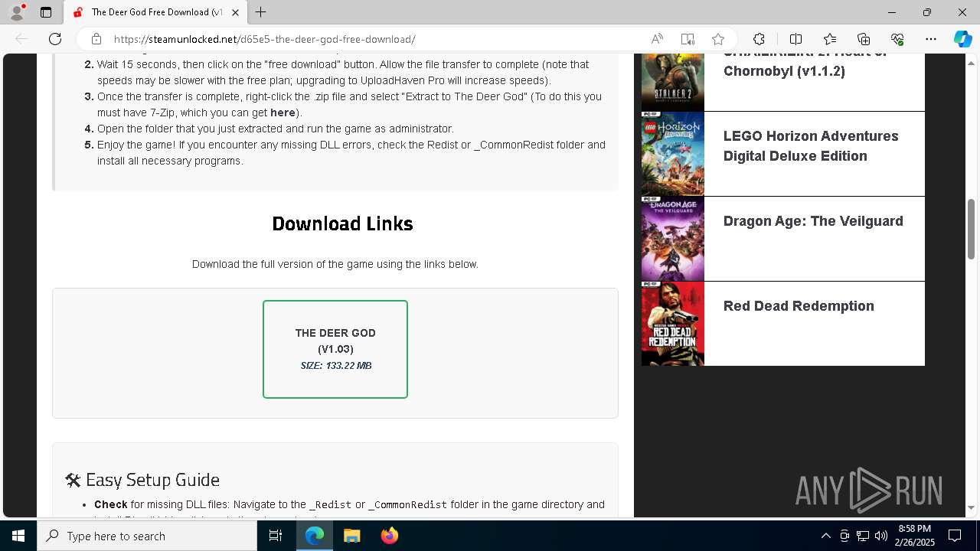The image size is (980, 551).
Task: Click the browser profile avatar icon
Action: point(17,12)
